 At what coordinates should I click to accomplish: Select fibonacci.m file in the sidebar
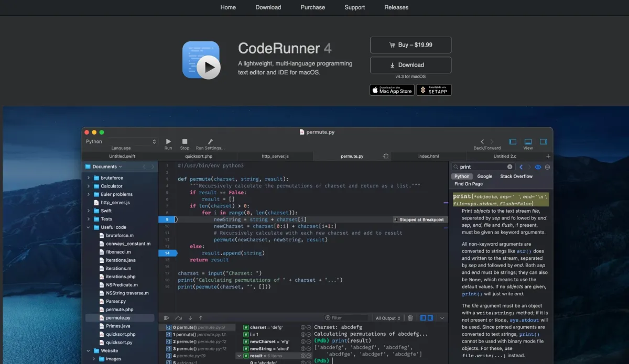coord(118,252)
